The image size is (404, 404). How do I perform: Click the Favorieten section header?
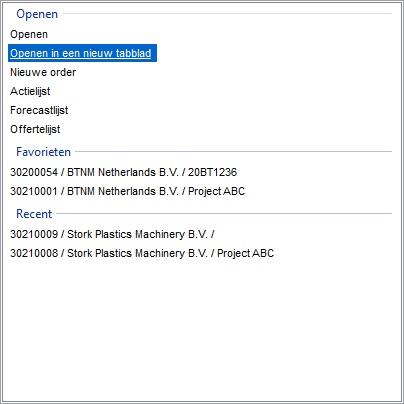(x=43, y=152)
